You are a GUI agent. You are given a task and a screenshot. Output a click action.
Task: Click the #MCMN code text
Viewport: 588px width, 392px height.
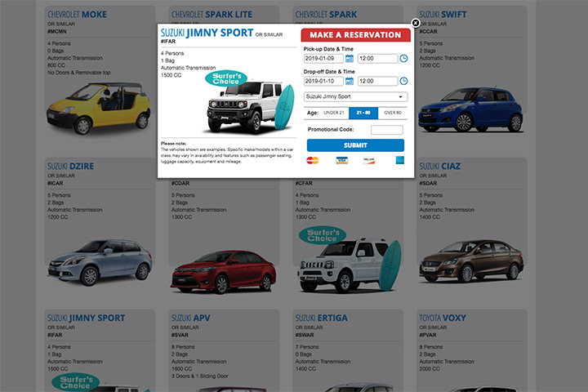(x=56, y=32)
